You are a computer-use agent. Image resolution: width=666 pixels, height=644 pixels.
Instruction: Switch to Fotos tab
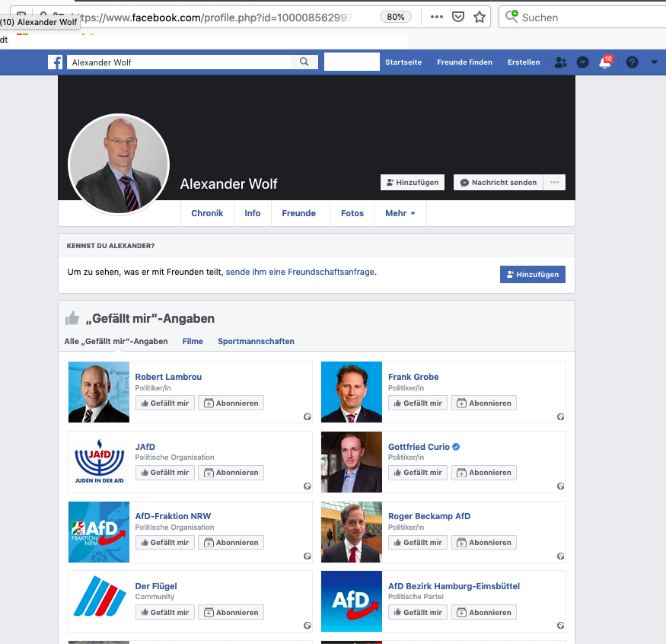352,213
